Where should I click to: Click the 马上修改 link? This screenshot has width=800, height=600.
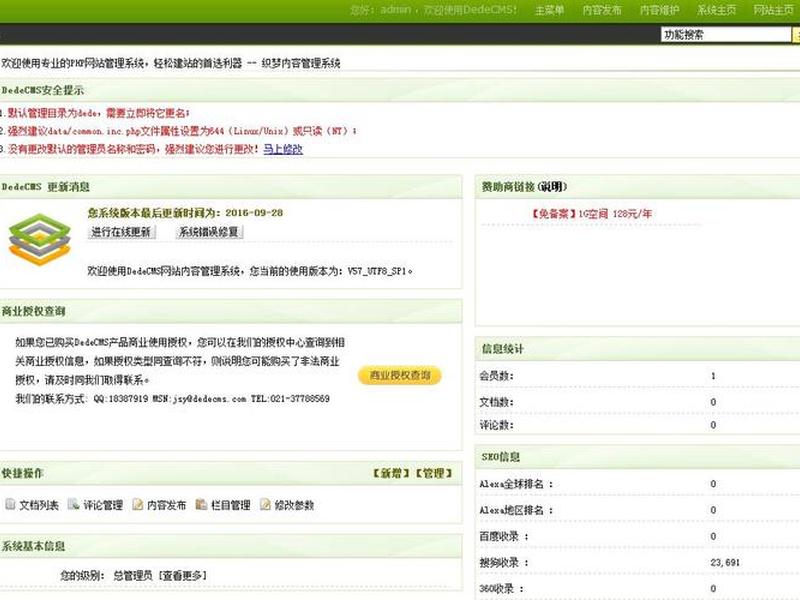point(283,149)
